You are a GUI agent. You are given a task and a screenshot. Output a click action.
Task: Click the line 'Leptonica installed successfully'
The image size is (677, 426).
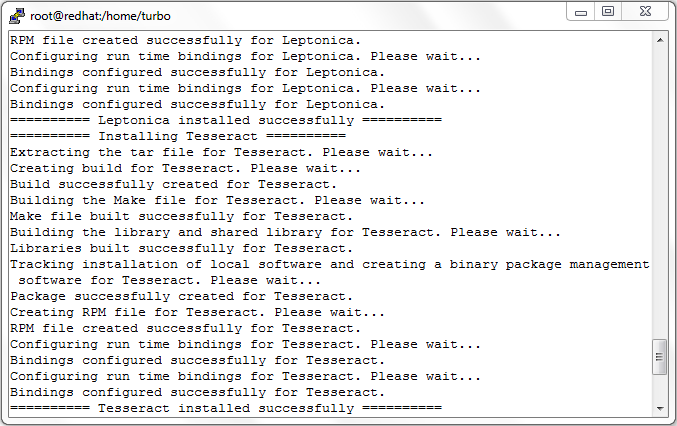(x=226, y=120)
